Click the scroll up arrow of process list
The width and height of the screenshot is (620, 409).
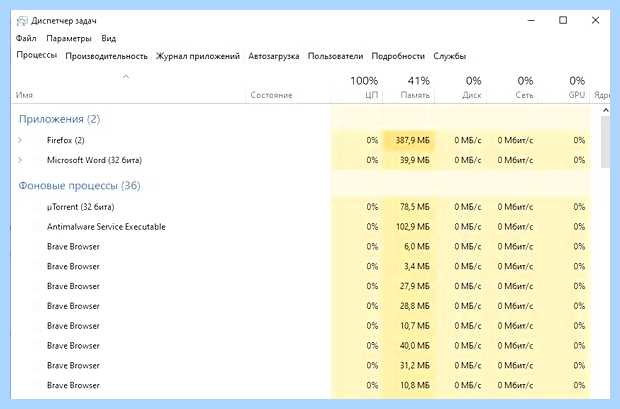coord(605,110)
